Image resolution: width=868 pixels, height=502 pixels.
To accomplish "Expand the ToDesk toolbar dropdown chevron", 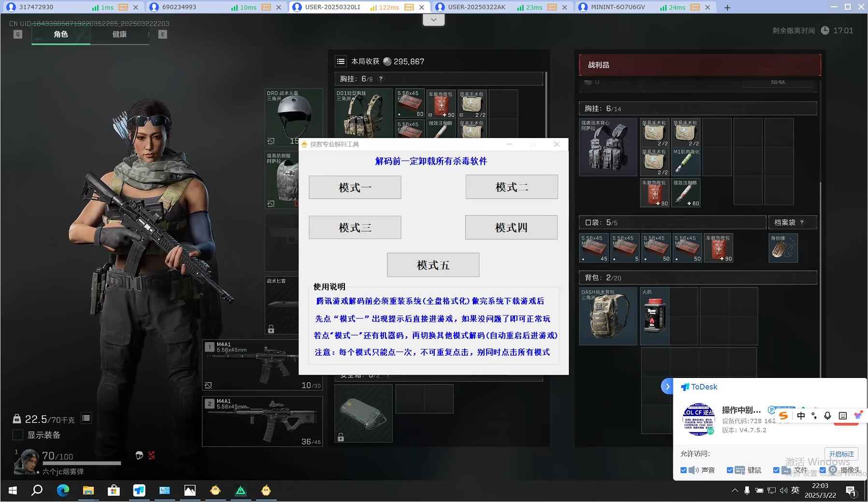I will [433, 20].
